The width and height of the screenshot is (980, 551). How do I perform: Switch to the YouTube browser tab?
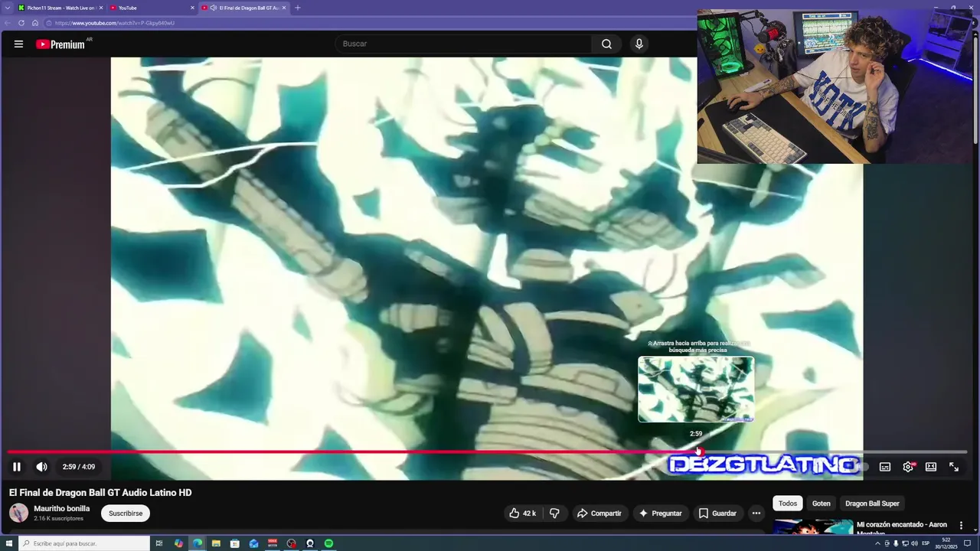152,8
